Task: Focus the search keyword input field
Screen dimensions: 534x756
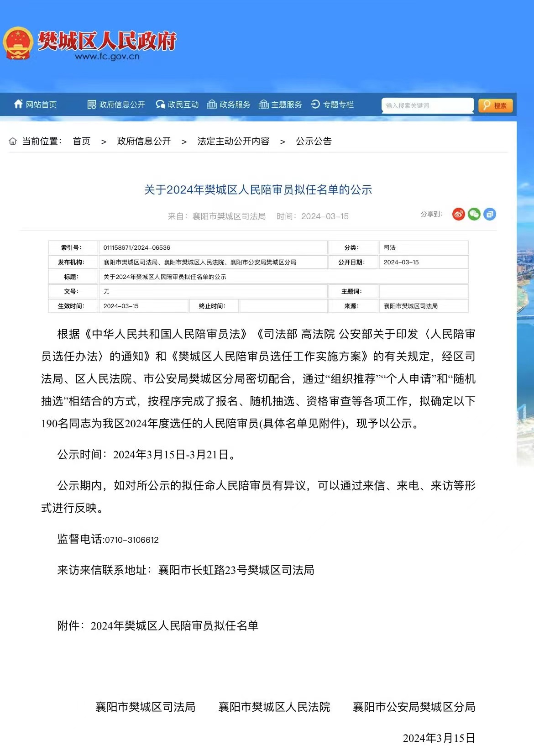Action: pyautogui.click(x=427, y=105)
